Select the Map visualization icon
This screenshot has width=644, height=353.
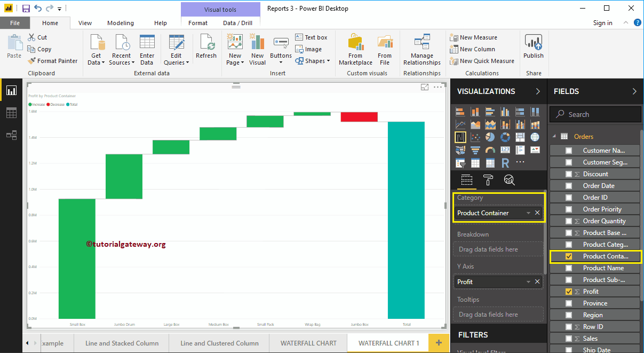tap(535, 137)
